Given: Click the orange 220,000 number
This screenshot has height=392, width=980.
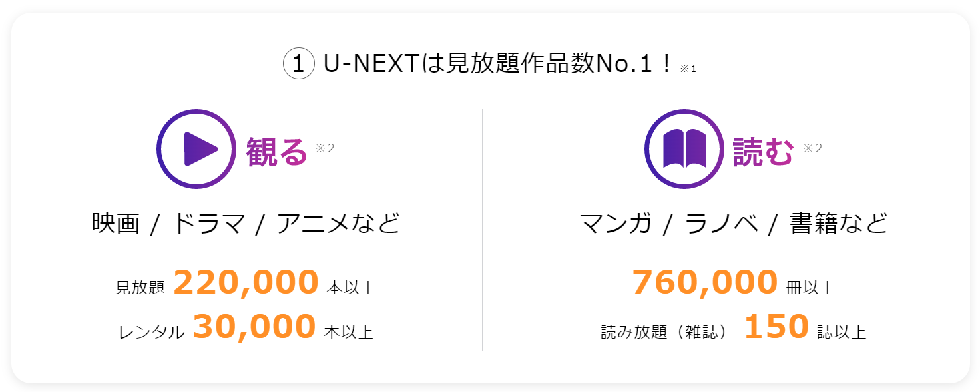Looking at the screenshot, I should (x=246, y=282).
